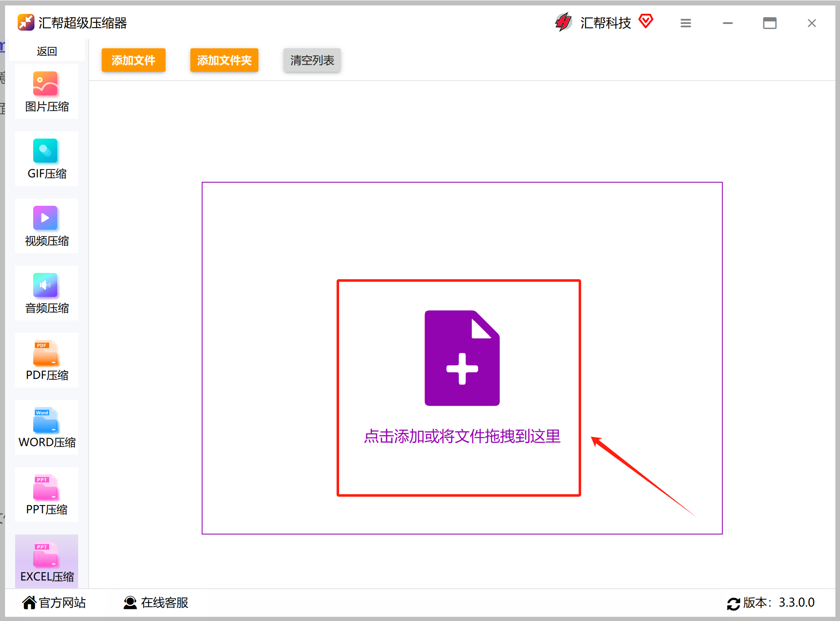
Task: Contact 在线客服 online support
Action: 156,603
